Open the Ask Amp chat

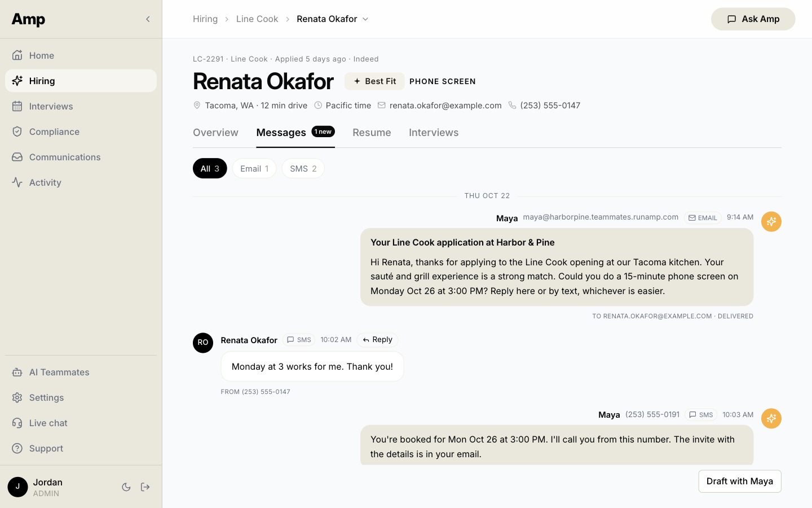tap(753, 19)
